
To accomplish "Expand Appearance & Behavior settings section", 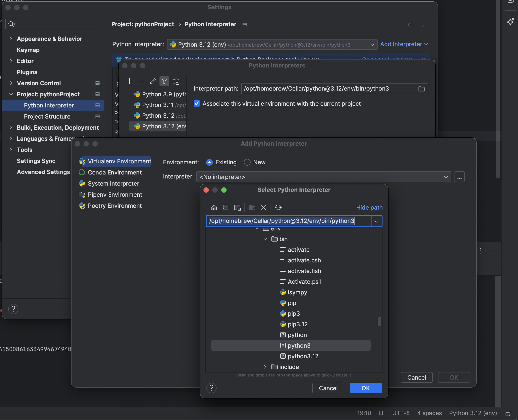I will pyautogui.click(x=11, y=39).
